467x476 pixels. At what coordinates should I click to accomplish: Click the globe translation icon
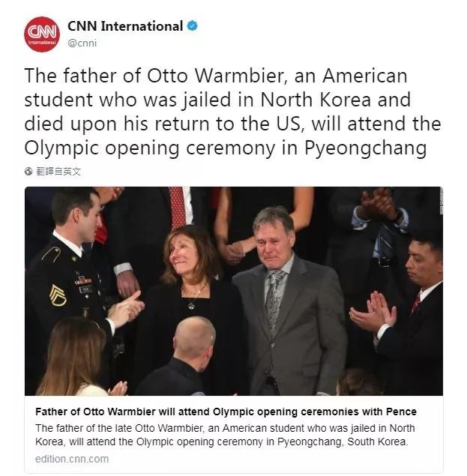[x=28, y=172]
